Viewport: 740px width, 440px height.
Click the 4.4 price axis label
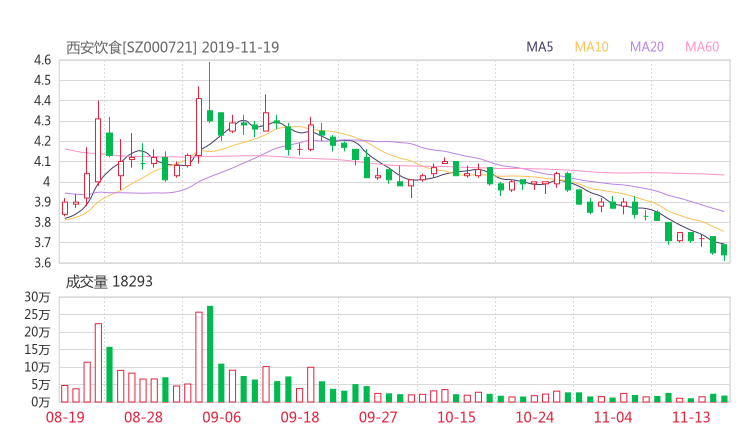click(42, 101)
